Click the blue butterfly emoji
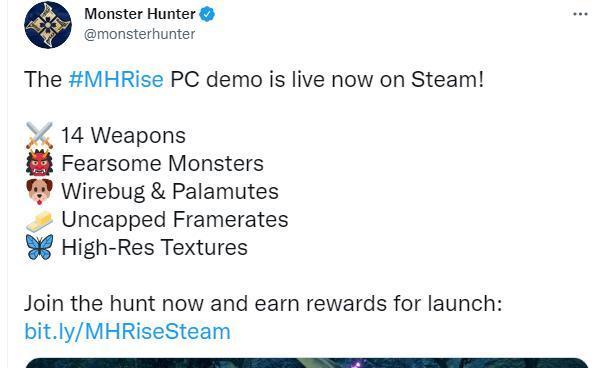Viewport: 606px width, 368px height. coord(39,247)
